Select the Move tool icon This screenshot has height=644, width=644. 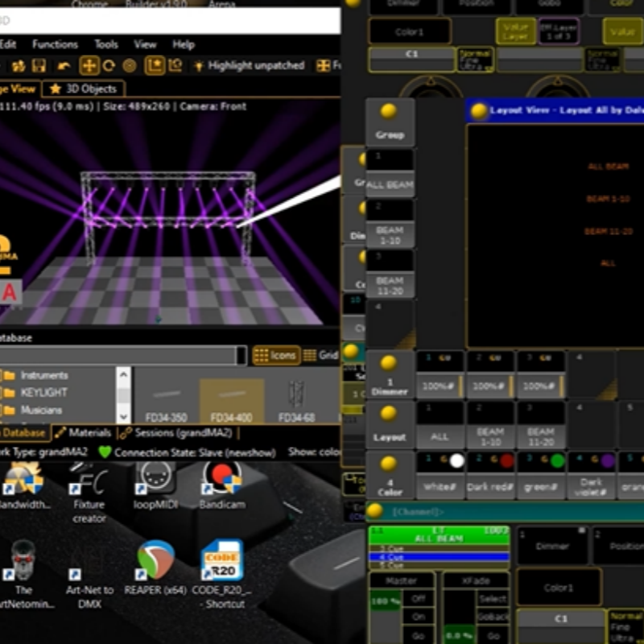[89, 66]
